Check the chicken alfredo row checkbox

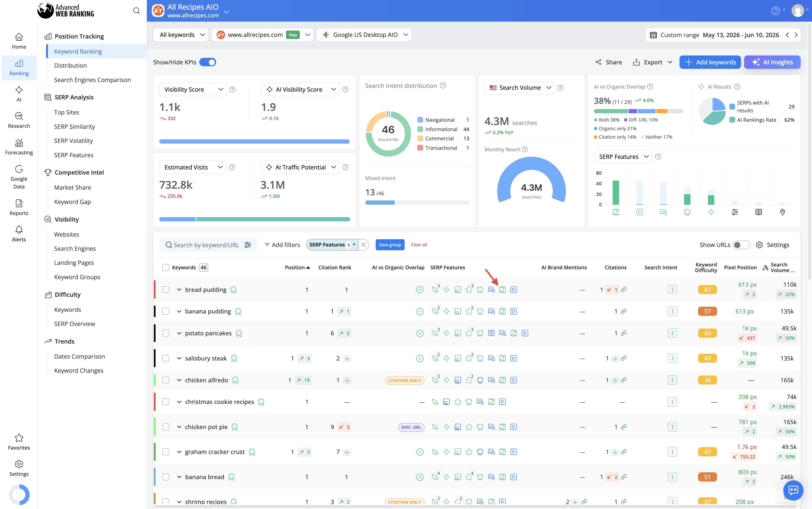tap(166, 380)
